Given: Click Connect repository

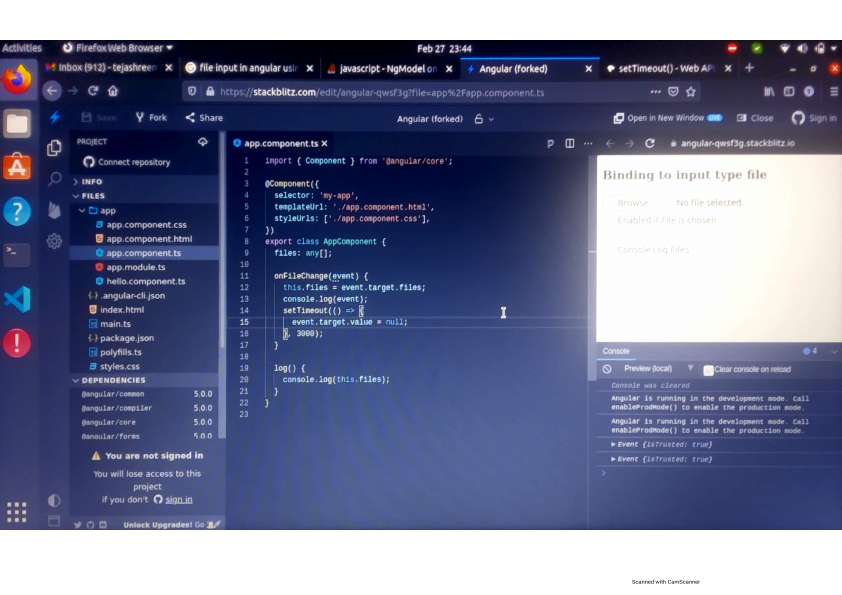Looking at the screenshot, I should [x=126, y=162].
